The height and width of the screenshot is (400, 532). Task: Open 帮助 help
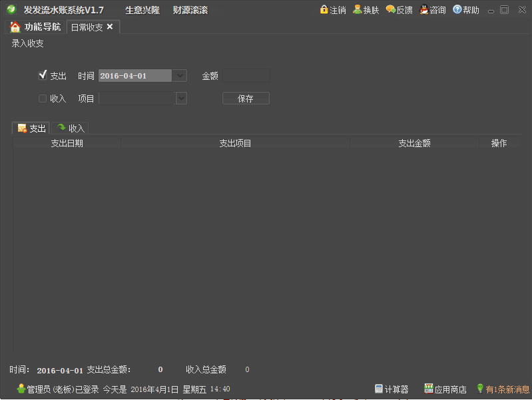pos(457,10)
